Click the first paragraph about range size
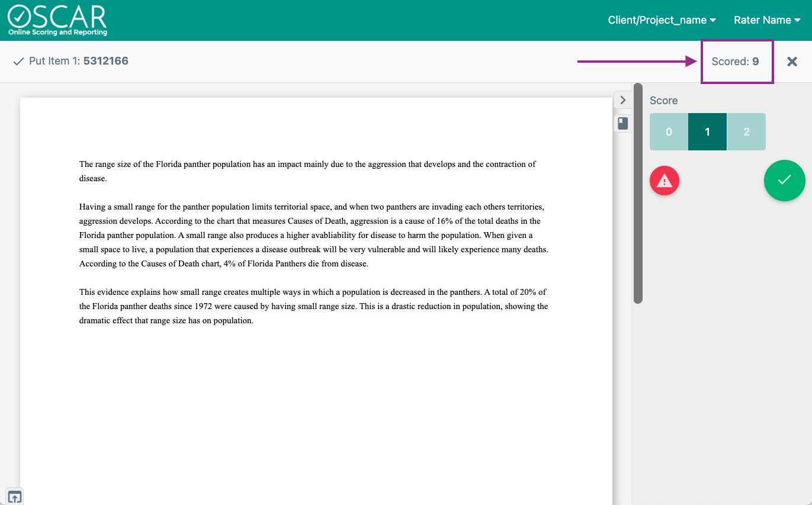Image resolution: width=812 pixels, height=505 pixels. tap(307, 171)
